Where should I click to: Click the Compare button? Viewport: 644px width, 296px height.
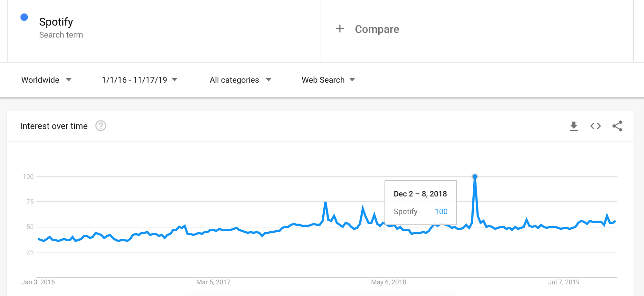point(377,29)
